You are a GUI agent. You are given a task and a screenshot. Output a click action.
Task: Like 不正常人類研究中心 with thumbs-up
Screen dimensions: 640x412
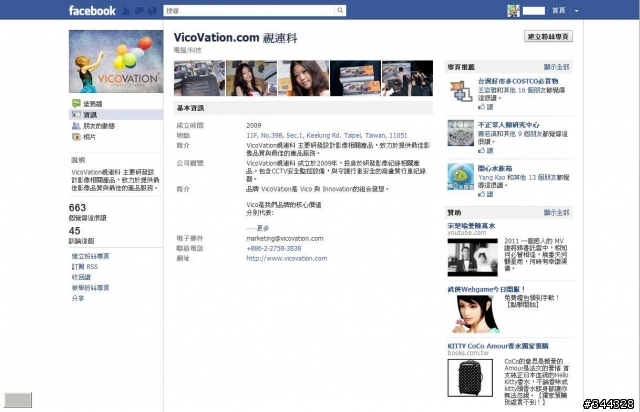point(486,151)
